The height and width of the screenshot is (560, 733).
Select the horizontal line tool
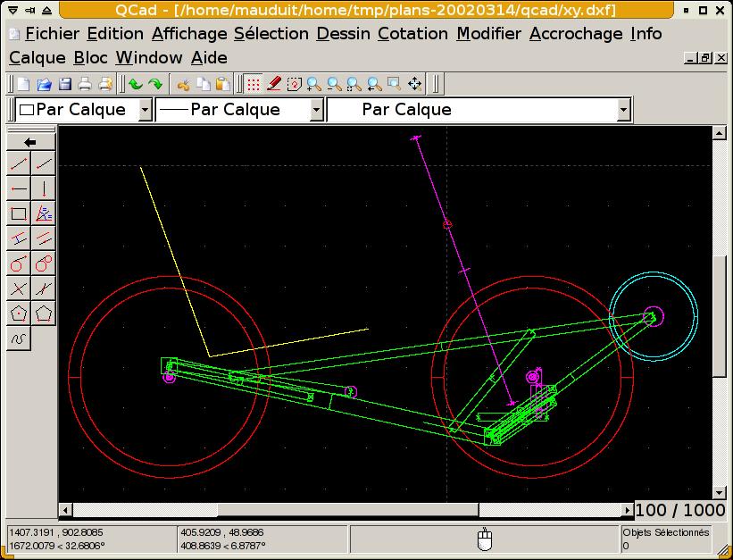click(19, 188)
